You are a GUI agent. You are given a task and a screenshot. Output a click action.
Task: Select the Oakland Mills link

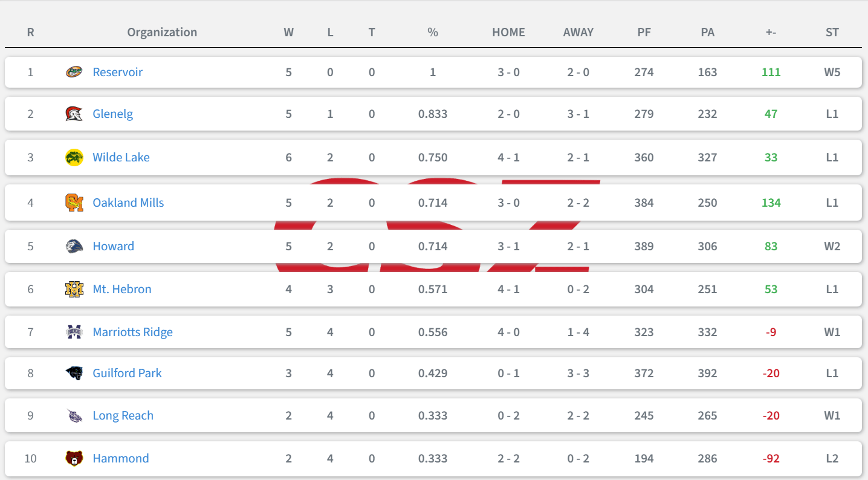tap(128, 203)
